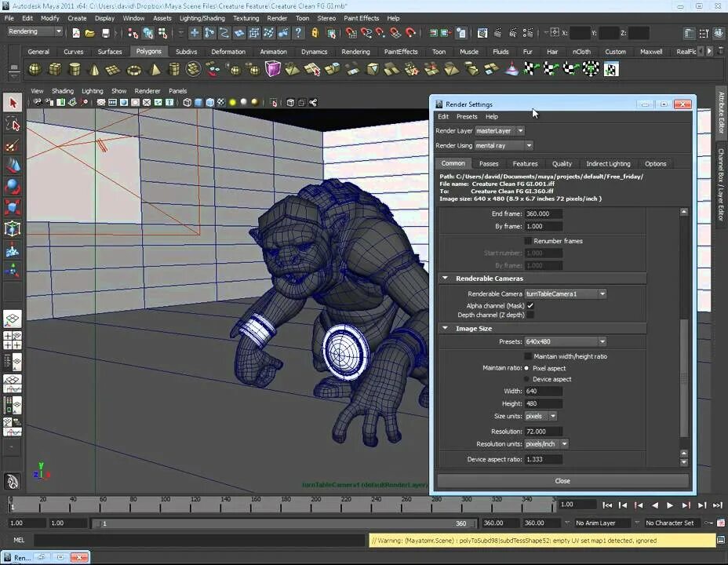Viewport: 728px width, 565px height.
Task: Close the Render Settings dialog via Close button
Action: click(x=562, y=481)
